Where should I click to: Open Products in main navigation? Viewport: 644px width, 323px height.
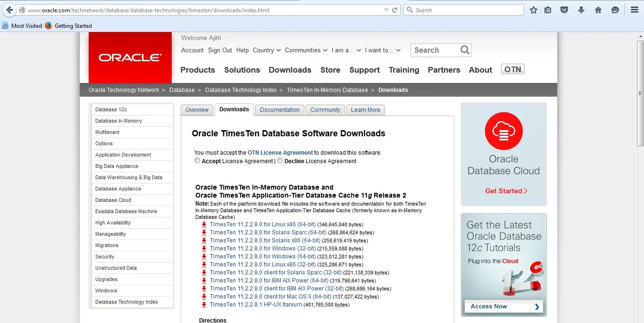pyautogui.click(x=198, y=70)
